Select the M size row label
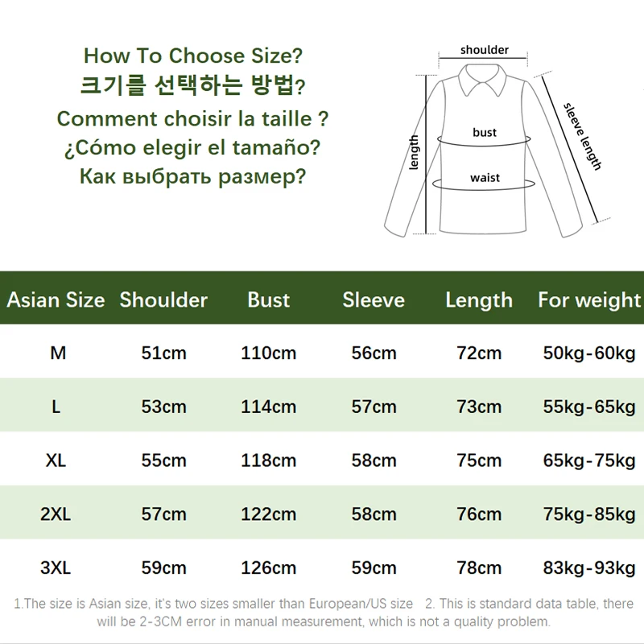 (57, 353)
